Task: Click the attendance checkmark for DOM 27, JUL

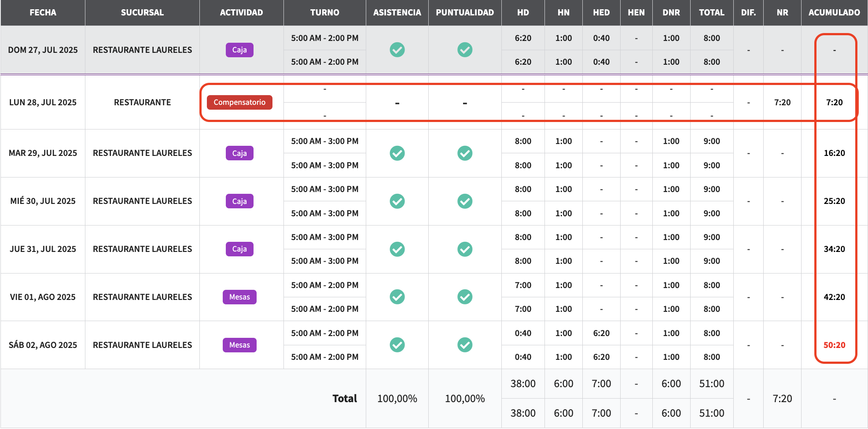Action: (x=397, y=50)
